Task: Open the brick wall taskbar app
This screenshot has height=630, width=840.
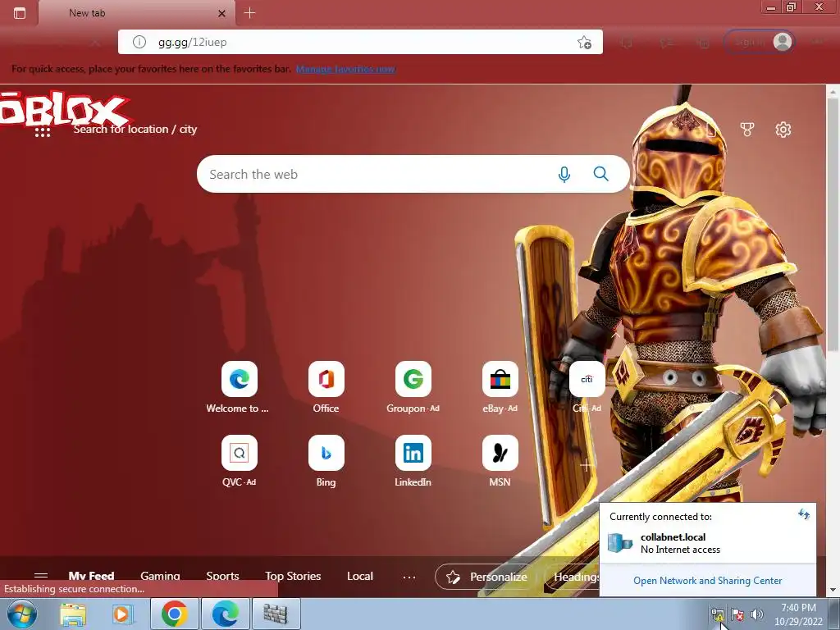Action: (x=276, y=614)
